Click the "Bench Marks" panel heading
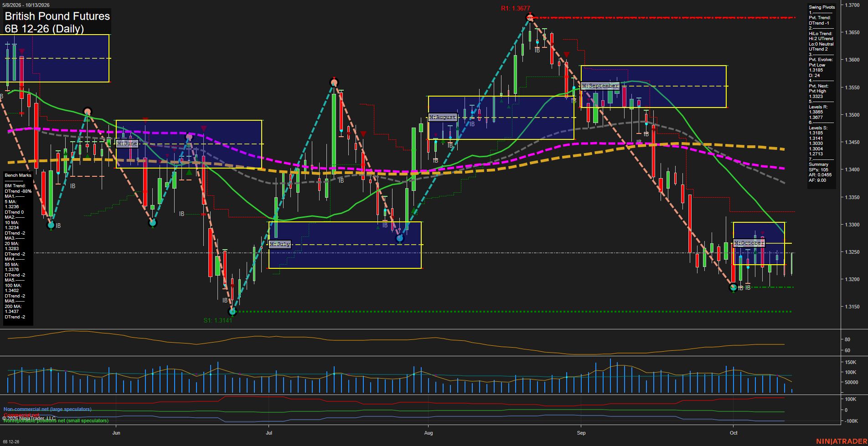The image size is (868, 446). (x=18, y=175)
